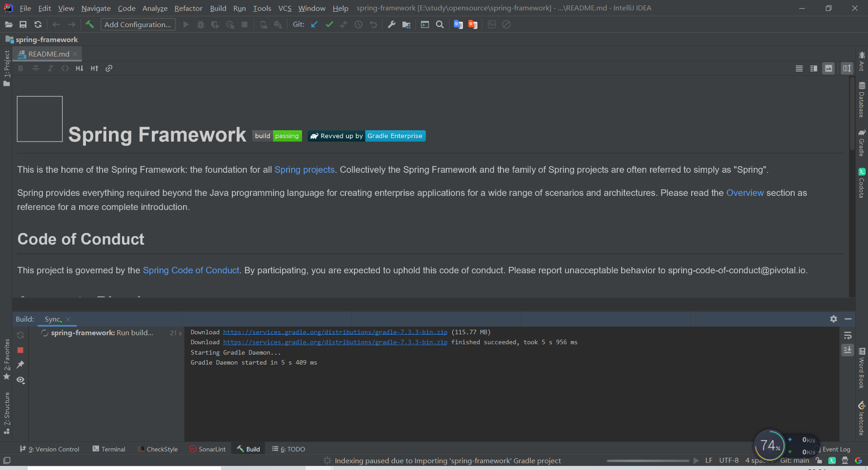This screenshot has width=868, height=470.
Task: Insert link in markdown toolbar
Action: pos(109,68)
